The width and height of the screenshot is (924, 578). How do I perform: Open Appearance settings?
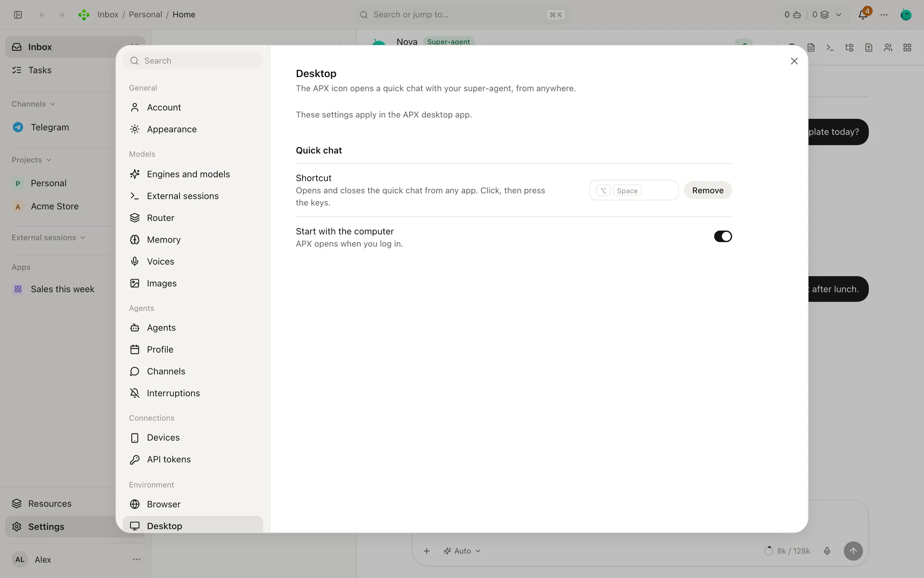click(193, 129)
